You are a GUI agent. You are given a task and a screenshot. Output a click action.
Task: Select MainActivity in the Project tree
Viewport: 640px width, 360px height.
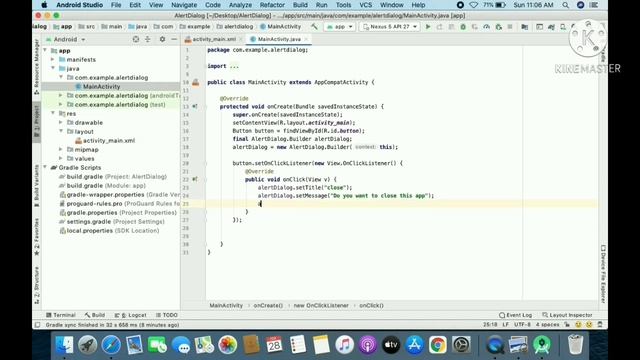[101, 87]
